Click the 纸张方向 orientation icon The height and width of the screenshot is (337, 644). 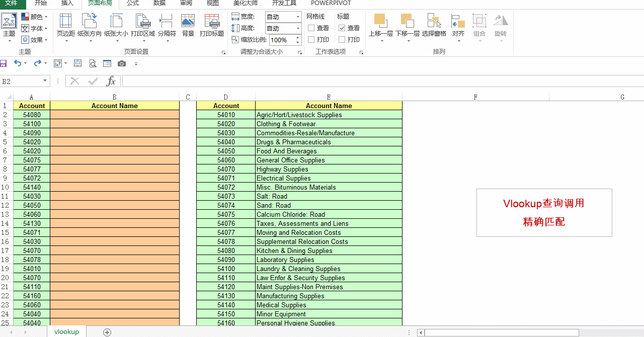pyautogui.click(x=90, y=22)
